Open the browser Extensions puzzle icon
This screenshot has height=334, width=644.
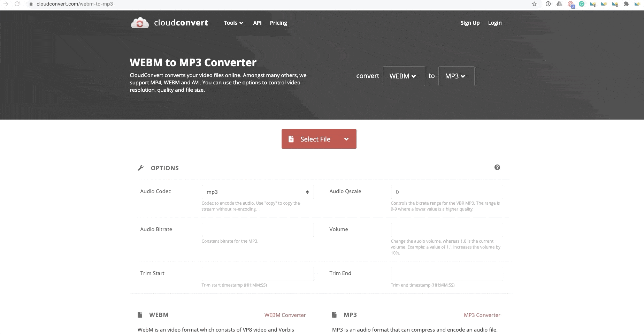tap(626, 4)
